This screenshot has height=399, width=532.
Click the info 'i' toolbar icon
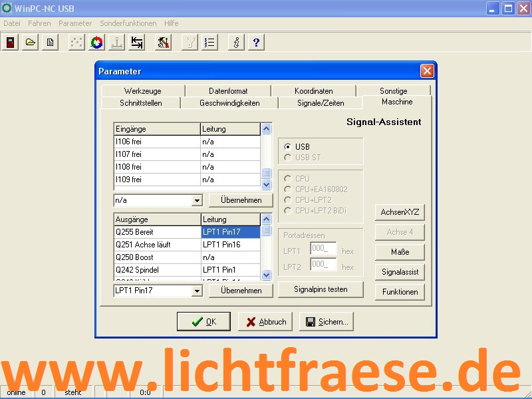click(236, 43)
